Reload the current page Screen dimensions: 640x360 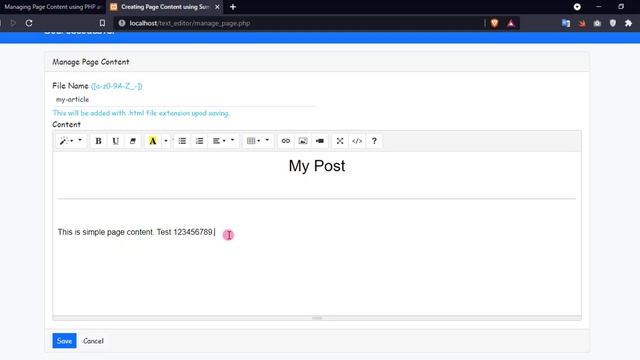(x=29, y=23)
